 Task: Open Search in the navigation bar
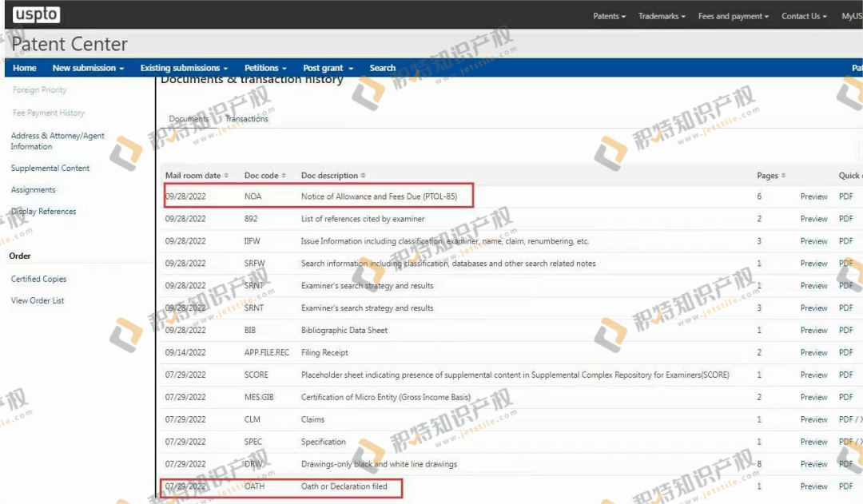(382, 68)
